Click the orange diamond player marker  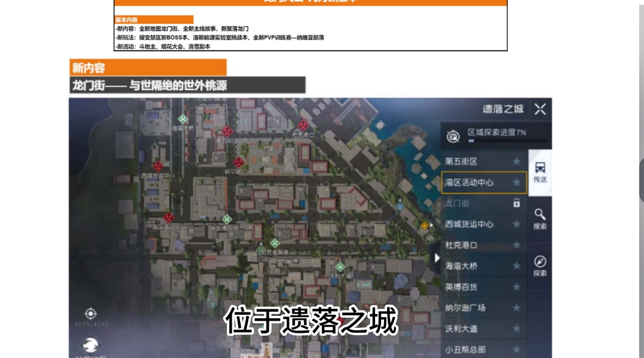coord(425,225)
